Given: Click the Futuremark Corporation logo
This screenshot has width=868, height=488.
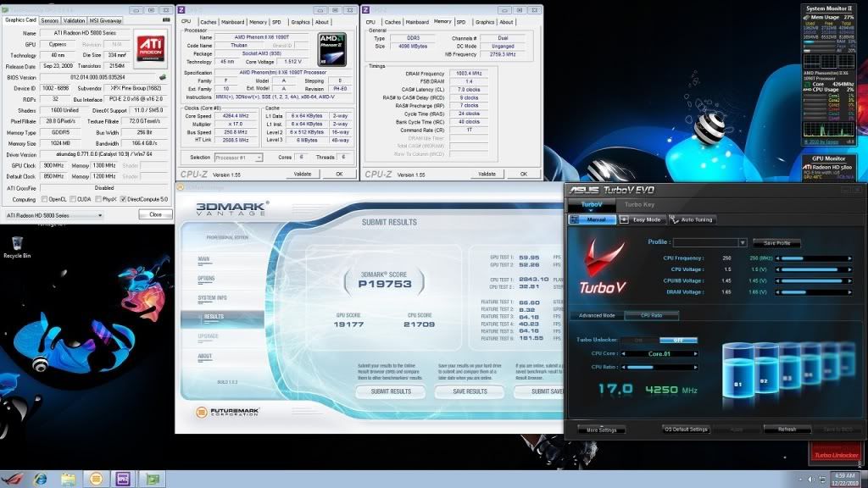Looking at the screenshot, I should point(227,413).
